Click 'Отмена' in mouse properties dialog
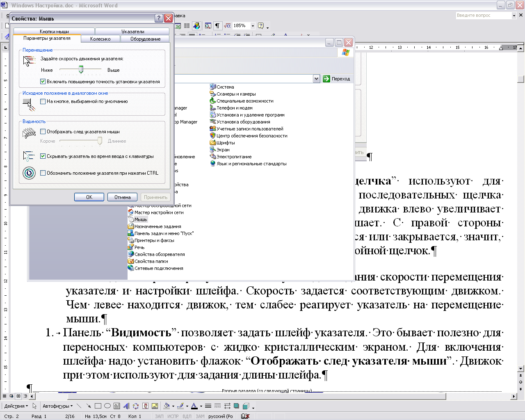This screenshot has height=420, width=525. (x=122, y=197)
